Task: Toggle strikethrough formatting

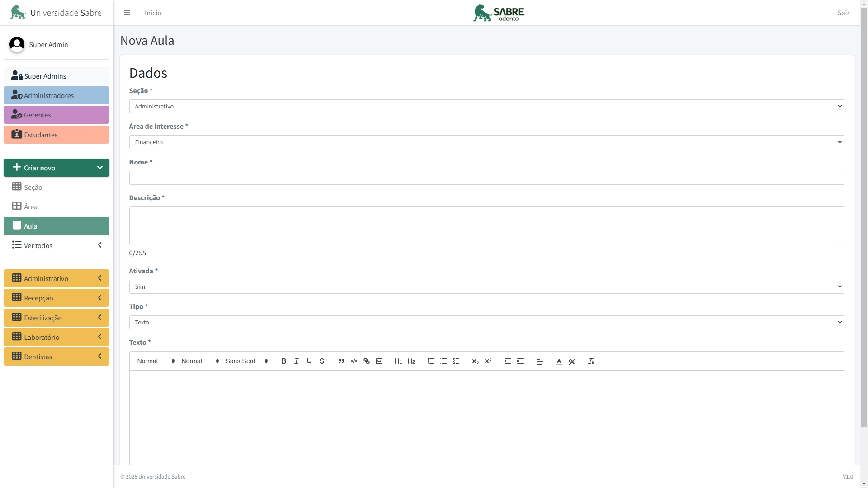Action: (322, 361)
